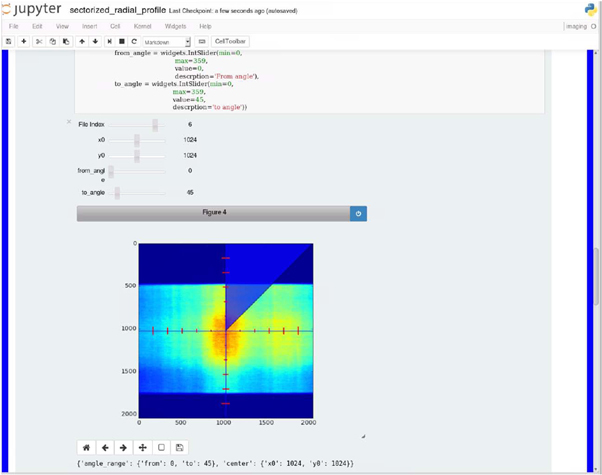Run cell and select below icon

click(x=109, y=41)
